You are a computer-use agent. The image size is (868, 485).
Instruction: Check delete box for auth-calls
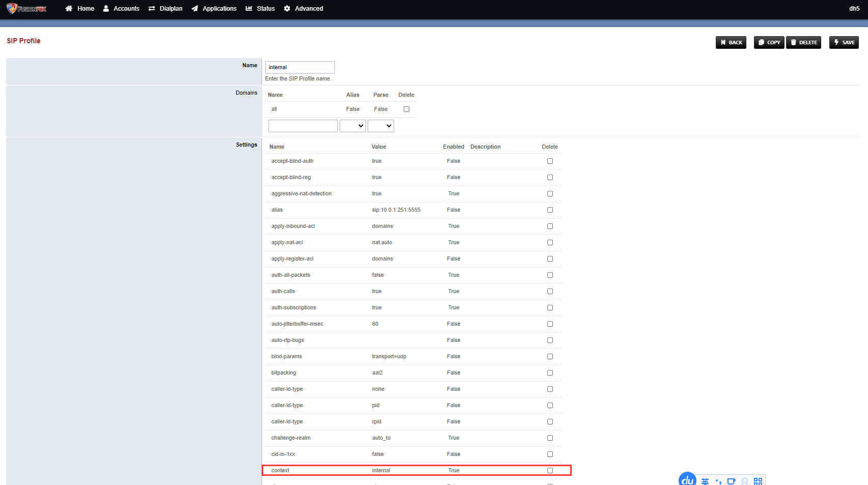(x=550, y=292)
